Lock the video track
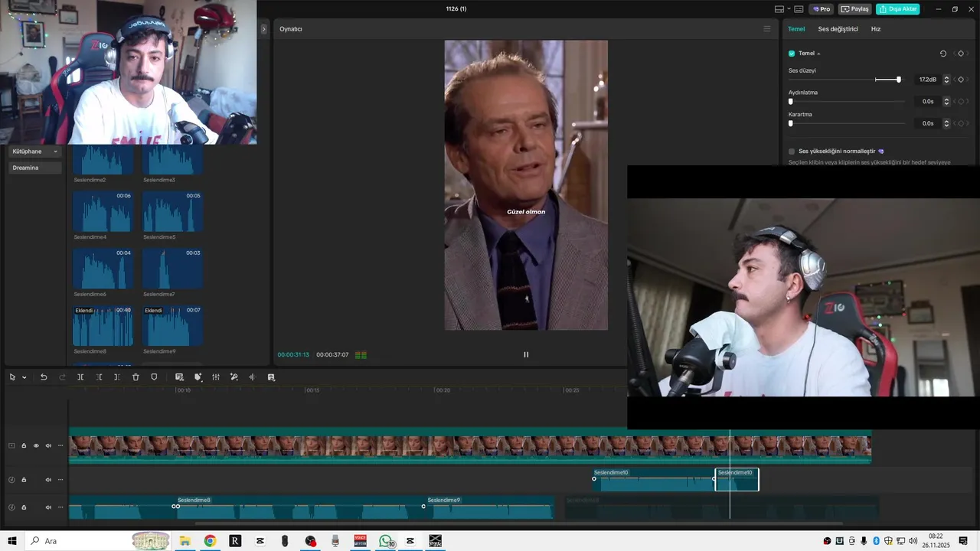This screenshot has height=551, width=980. tap(24, 445)
